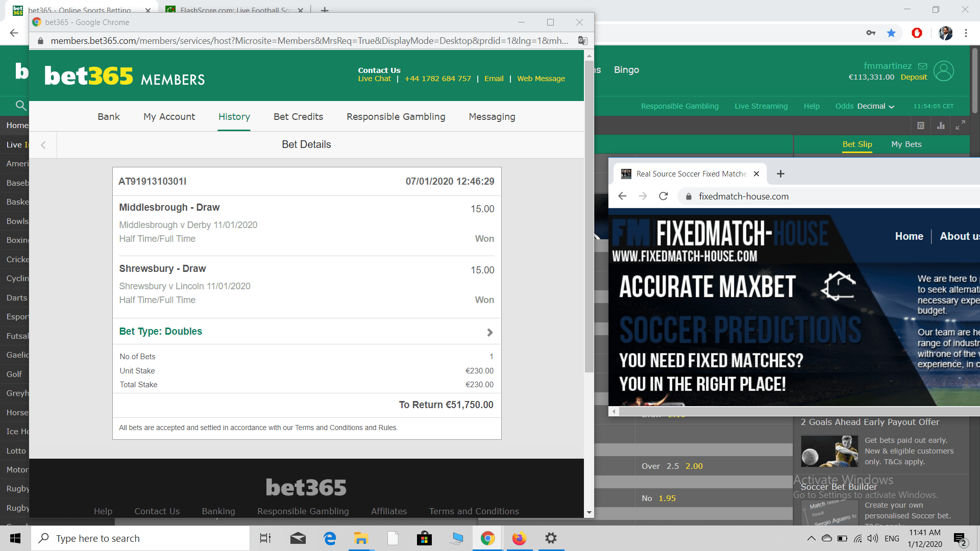Show hidden system tray icons
This screenshot has height=551, width=980.
click(811, 538)
